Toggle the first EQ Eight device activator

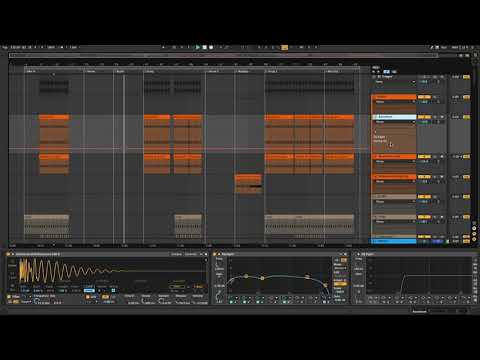pyautogui.click(x=215, y=254)
